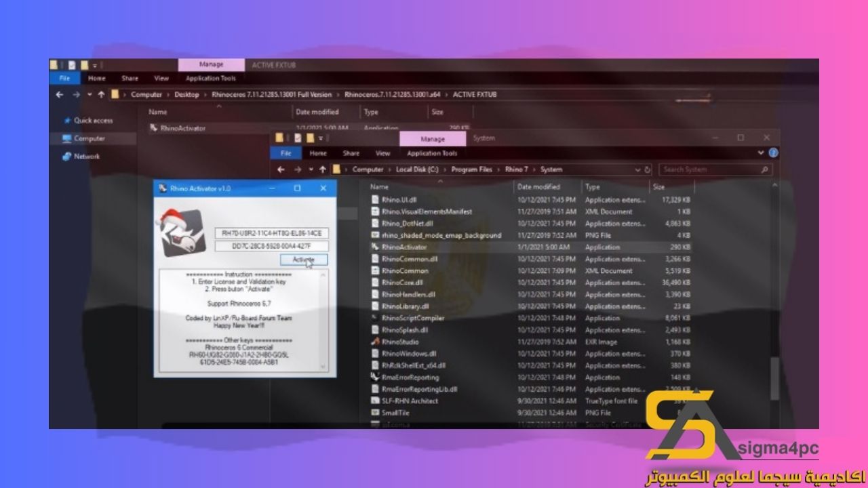Go up one folder in System window
This screenshot has width=868, height=488.
click(x=322, y=169)
